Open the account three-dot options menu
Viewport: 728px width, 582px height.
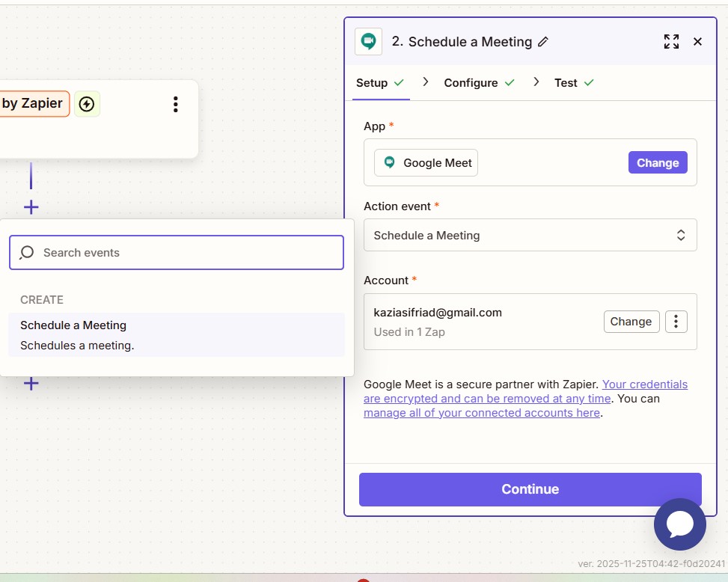click(676, 322)
